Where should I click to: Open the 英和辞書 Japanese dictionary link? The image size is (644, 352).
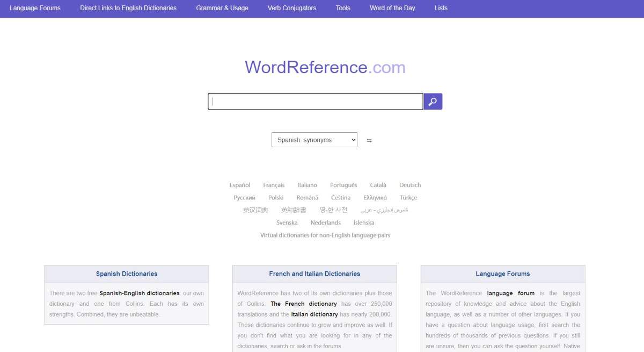pos(294,210)
